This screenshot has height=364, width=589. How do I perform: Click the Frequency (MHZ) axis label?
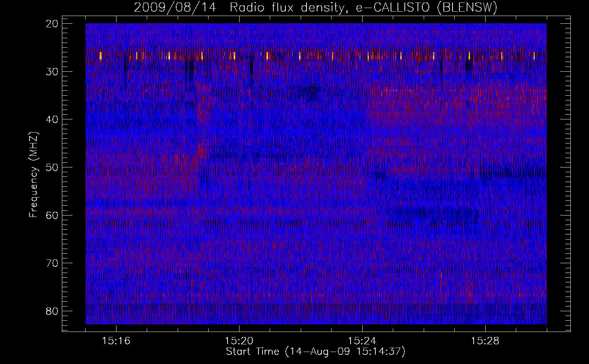(x=33, y=174)
